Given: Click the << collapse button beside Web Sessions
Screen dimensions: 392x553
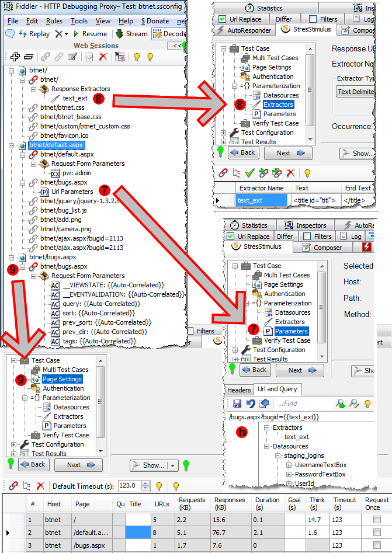Looking at the screenshot, I should [x=177, y=46].
